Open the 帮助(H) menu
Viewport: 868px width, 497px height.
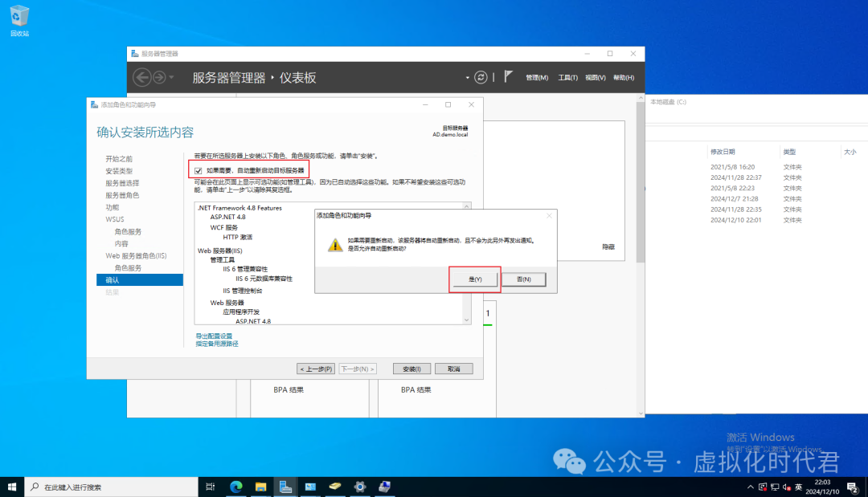tap(624, 77)
